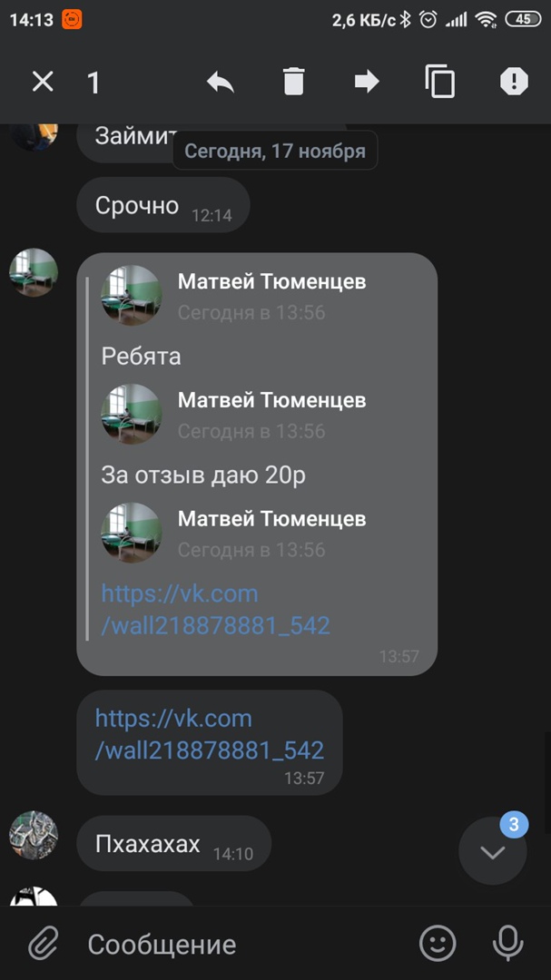Tap the За отзыв даю 20р text

coord(203,475)
